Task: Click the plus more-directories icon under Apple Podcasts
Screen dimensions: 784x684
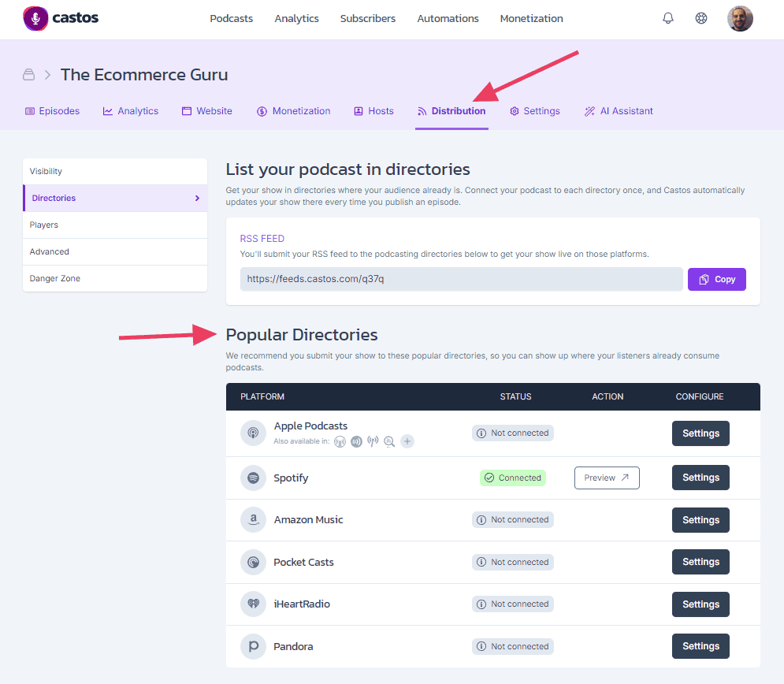Action: (407, 441)
